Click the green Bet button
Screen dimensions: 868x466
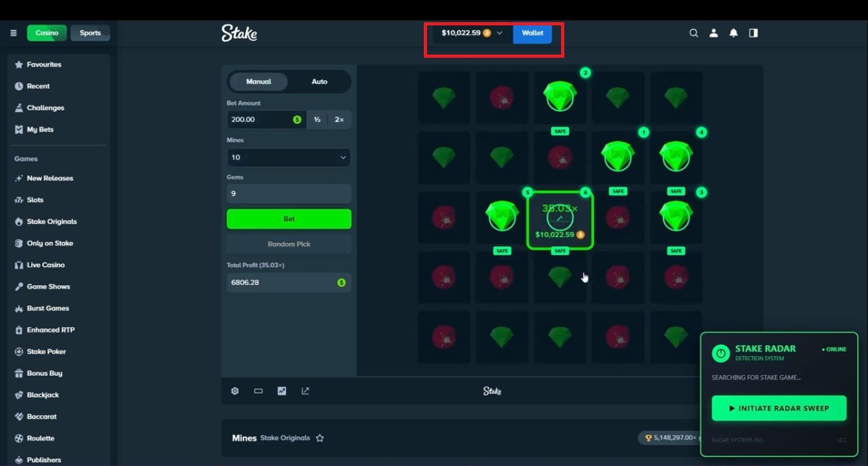coord(289,219)
